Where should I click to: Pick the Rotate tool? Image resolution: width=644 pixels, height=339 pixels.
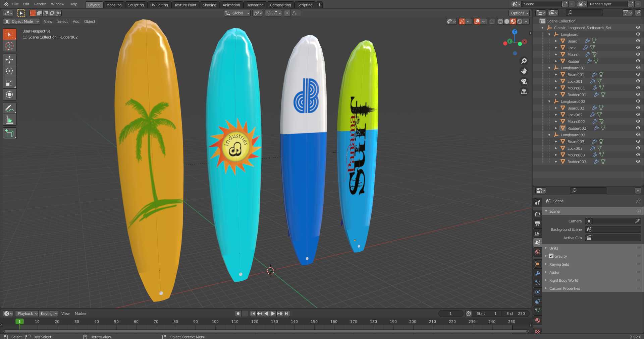[9, 71]
